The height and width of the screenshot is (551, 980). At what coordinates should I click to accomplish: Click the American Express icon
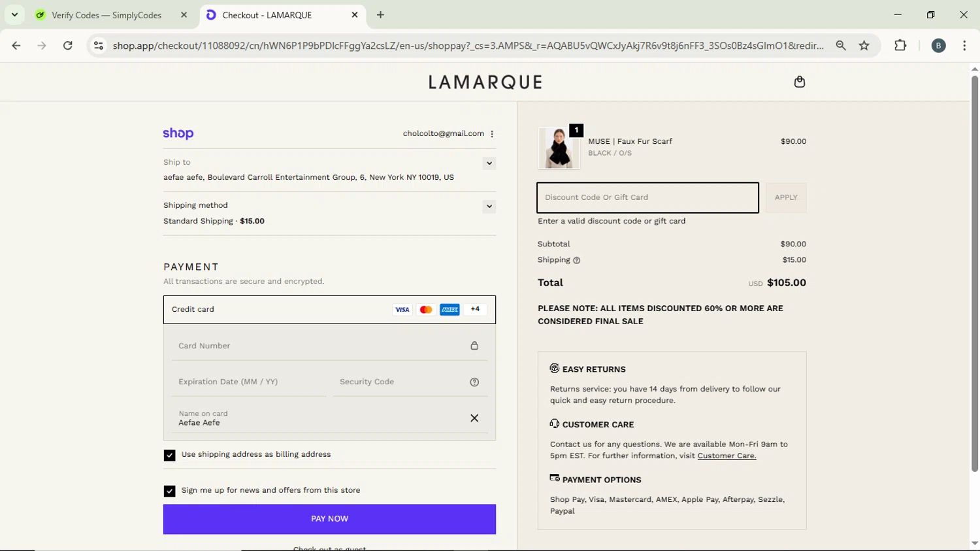pos(449,310)
